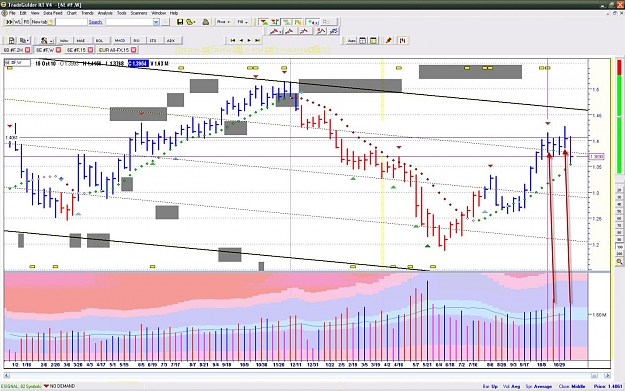The width and height of the screenshot is (625, 391).
Task: Click the printer icon in the top toolbar
Action: (x=206, y=22)
